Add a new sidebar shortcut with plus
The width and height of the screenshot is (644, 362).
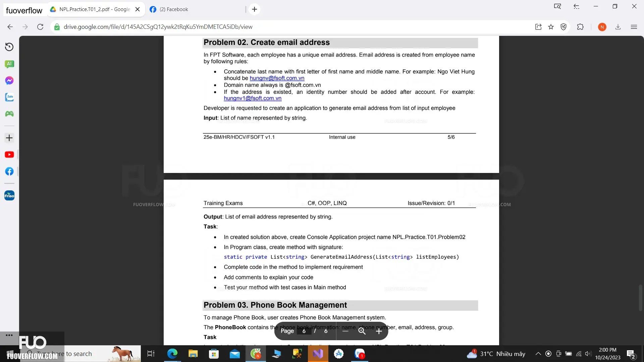click(9, 138)
